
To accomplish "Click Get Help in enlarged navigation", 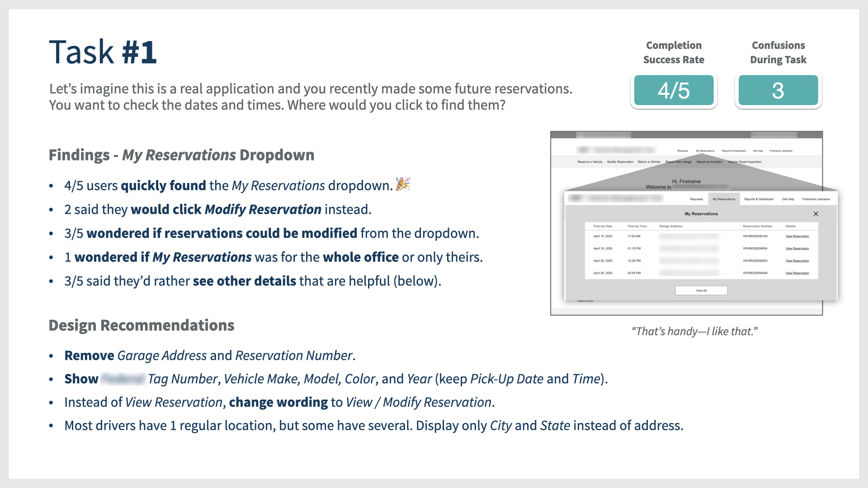I will tap(788, 199).
